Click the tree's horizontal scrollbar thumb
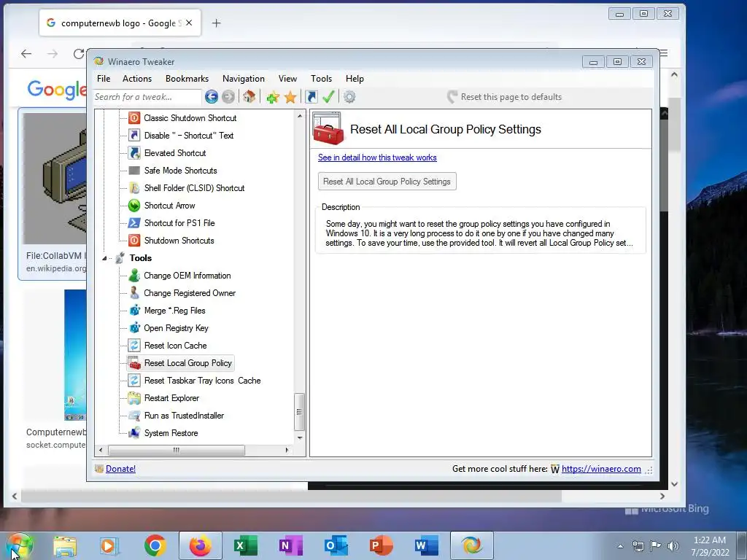 [x=177, y=450]
